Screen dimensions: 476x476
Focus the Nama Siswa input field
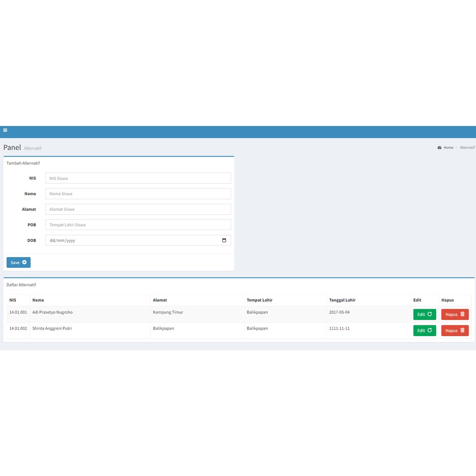click(x=138, y=194)
